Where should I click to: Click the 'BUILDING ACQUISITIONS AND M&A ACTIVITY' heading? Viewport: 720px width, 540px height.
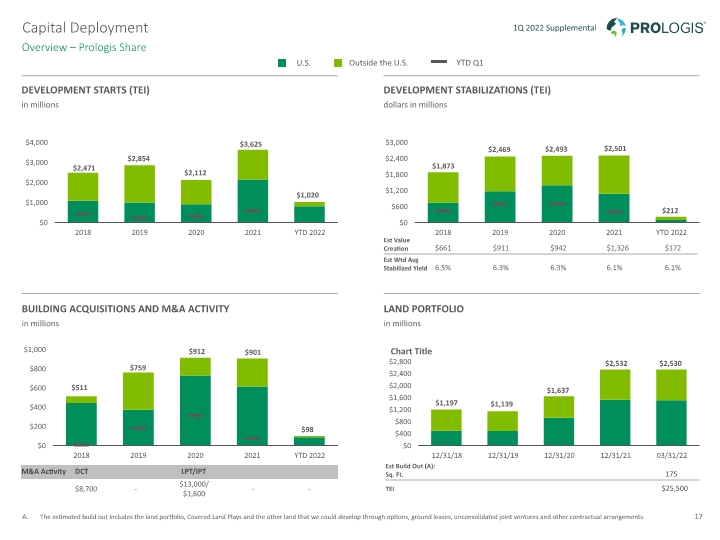click(x=125, y=309)
